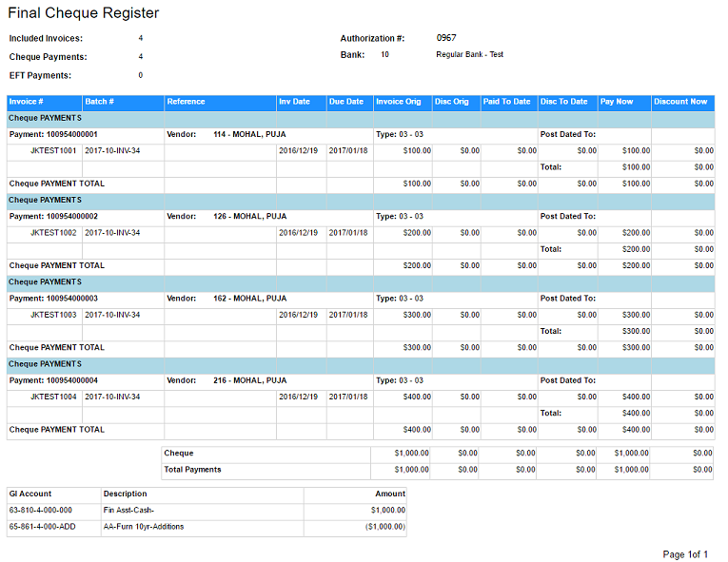Select GL account 63-810-4-000-000
Viewport: 728px width, 562px height.
[x=40, y=511]
